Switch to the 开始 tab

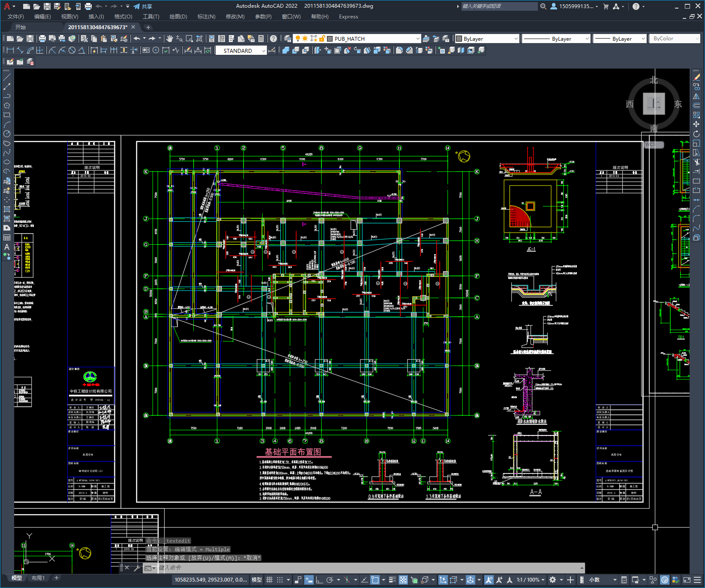pos(21,27)
